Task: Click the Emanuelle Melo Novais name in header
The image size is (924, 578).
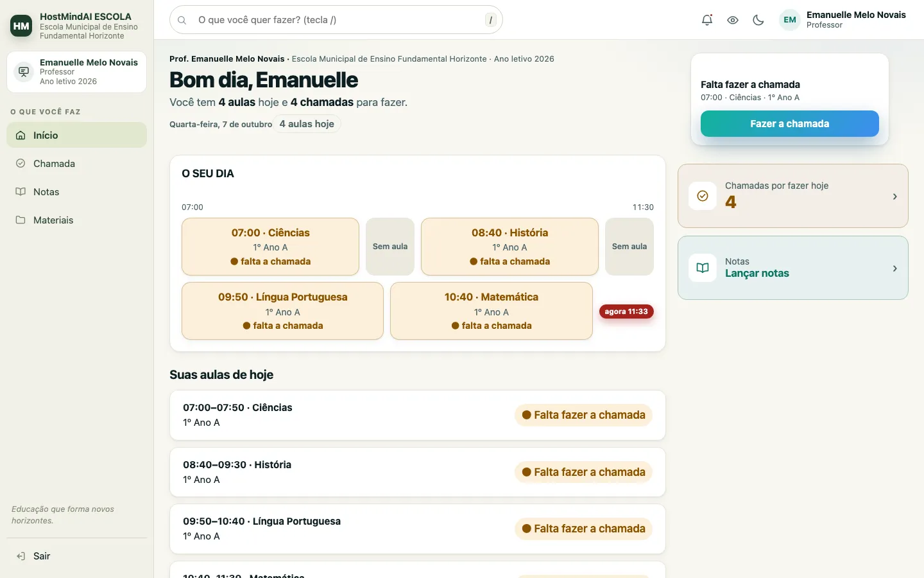Action: 856,15
